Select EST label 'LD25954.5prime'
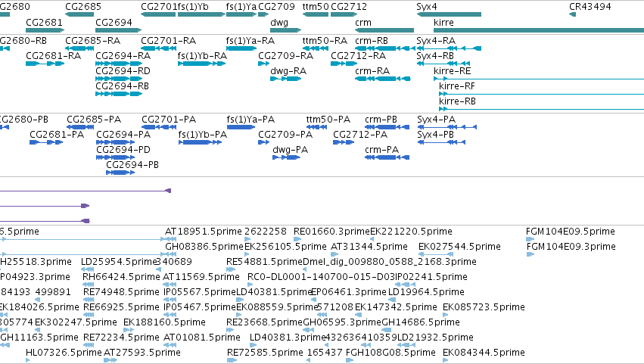 [x=119, y=262]
